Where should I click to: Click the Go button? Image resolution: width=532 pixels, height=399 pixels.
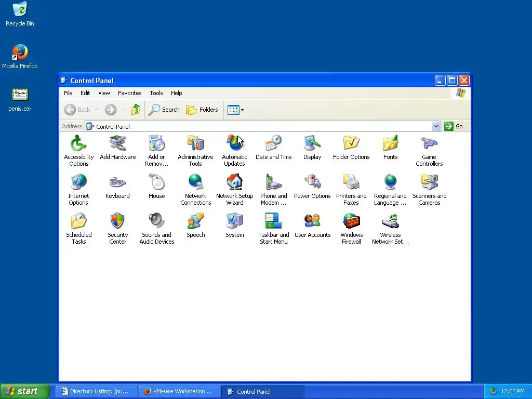(454, 126)
